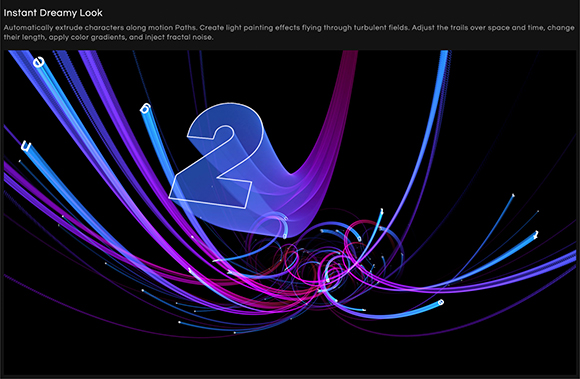Click the tip of the thin upper-right blue streak
The width and height of the screenshot is (580, 379).
[x=513, y=195]
